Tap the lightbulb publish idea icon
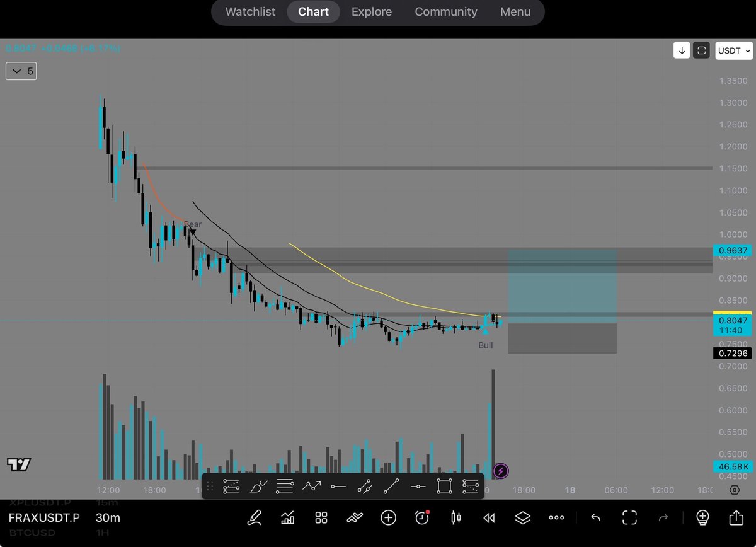The image size is (756, 547). pyautogui.click(x=702, y=518)
